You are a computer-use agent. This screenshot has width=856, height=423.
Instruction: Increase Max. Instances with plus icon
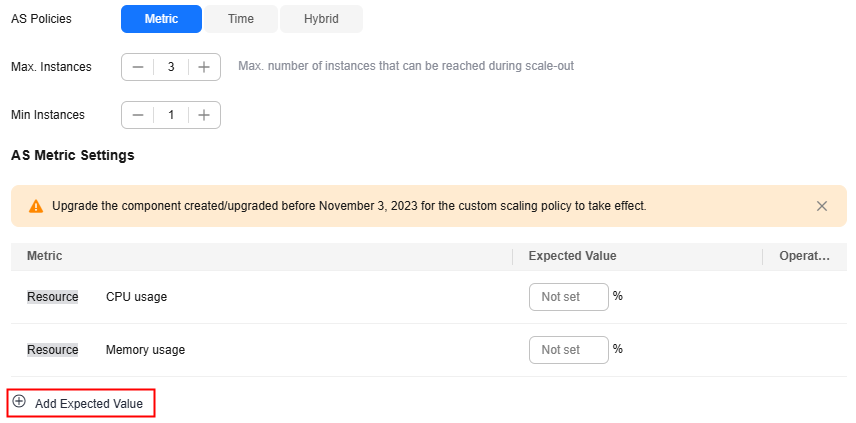tap(204, 67)
